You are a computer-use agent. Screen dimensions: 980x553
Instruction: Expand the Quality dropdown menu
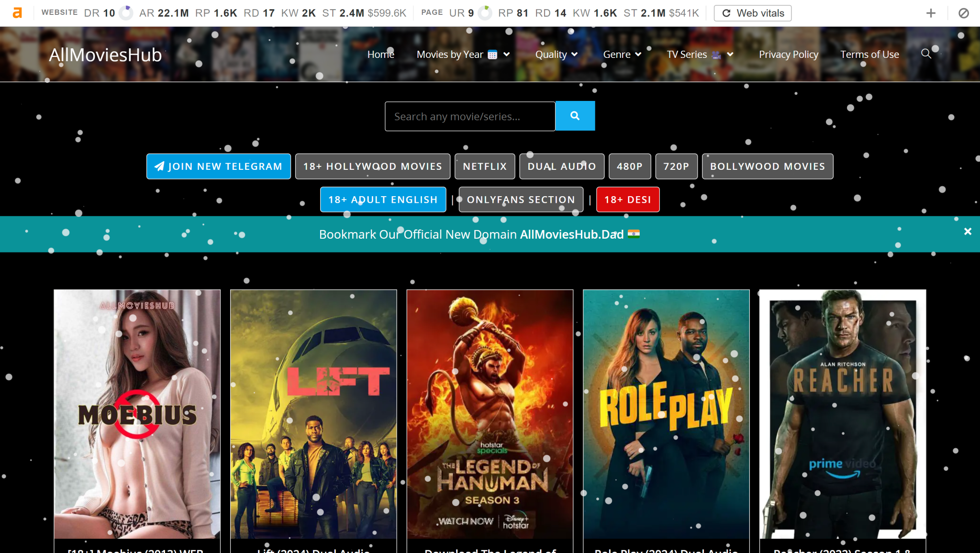[x=557, y=55]
